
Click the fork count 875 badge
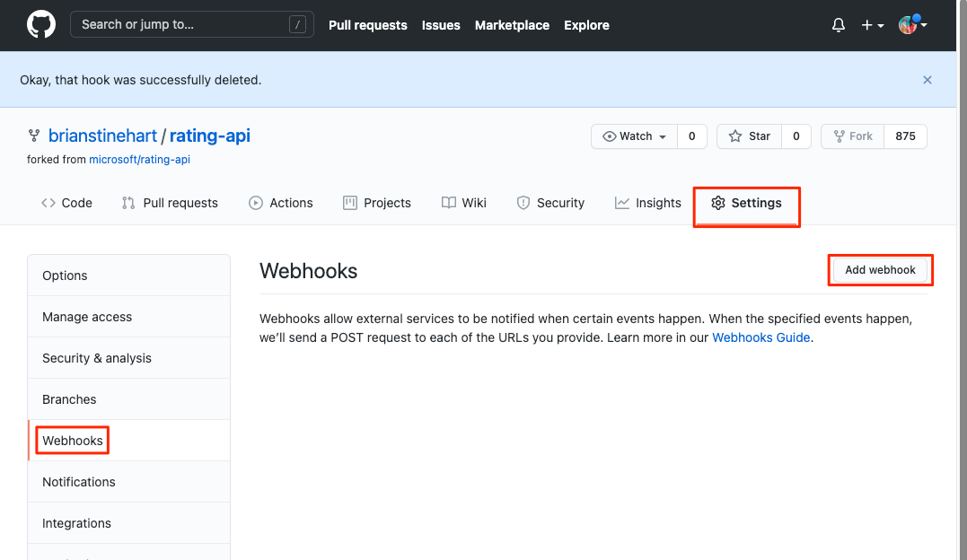pyautogui.click(x=904, y=136)
